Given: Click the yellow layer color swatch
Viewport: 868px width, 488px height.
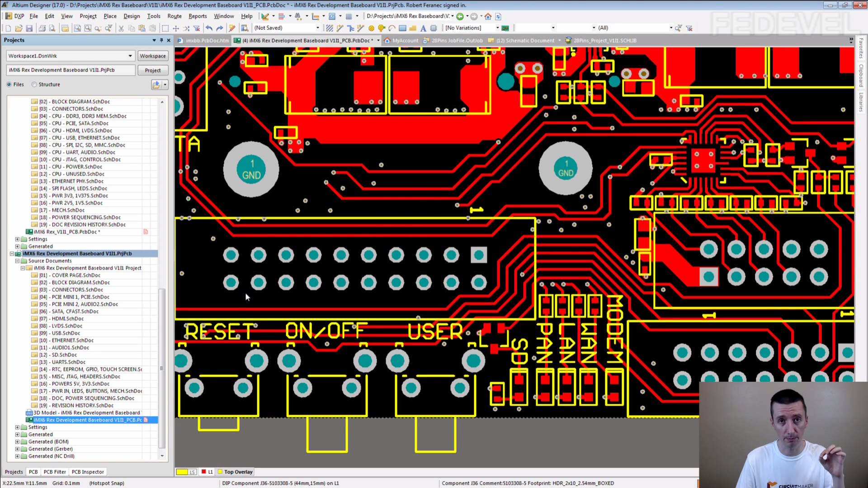Looking at the screenshot, I should pos(182,472).
